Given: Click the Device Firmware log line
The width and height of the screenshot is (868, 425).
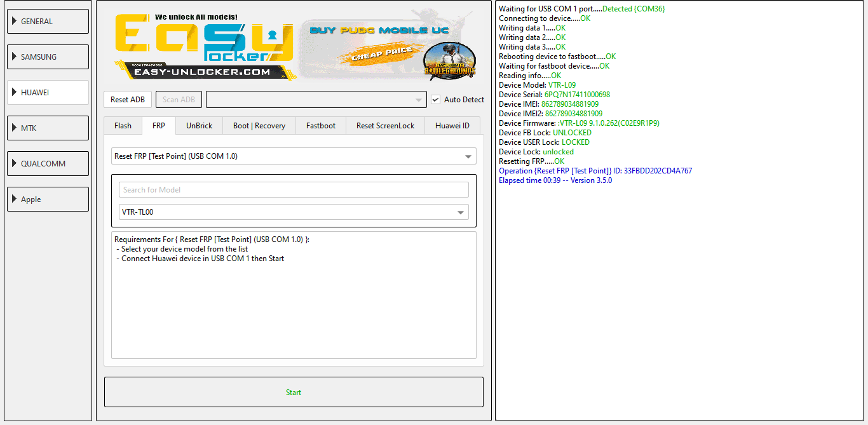Looking at the screenshot, I should 579,123.
